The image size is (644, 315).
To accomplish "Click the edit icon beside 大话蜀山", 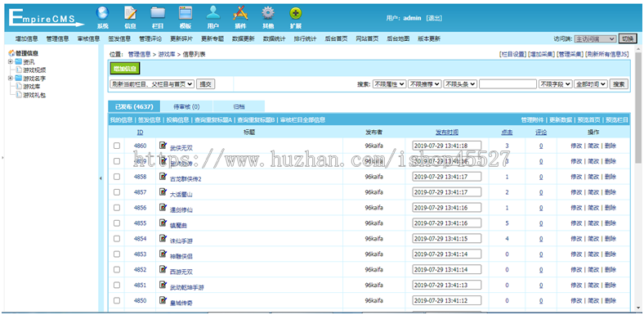I will pyautogui.click(x=163, y=191).
